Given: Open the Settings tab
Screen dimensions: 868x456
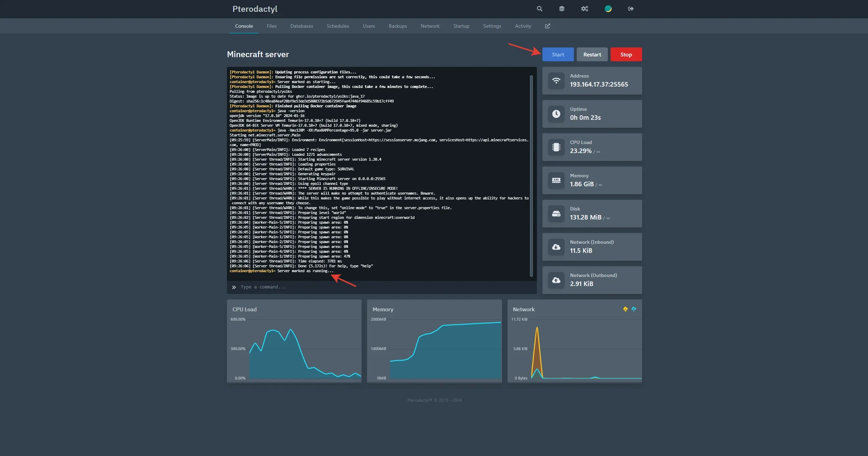Looking at the screenshot, I should [492, 26].
